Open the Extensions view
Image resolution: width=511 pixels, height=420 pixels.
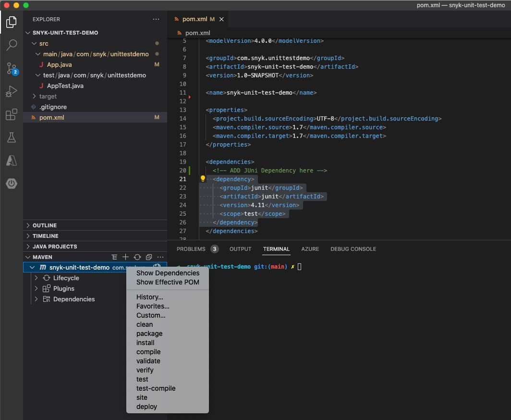(x=12, y=114)
